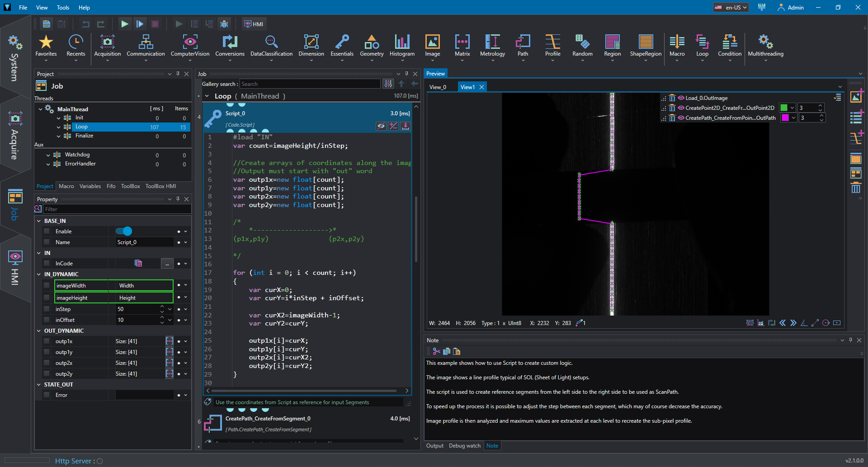Click the HMI toolbar button
The image size is (868, 467).
[x=254, y=24]
